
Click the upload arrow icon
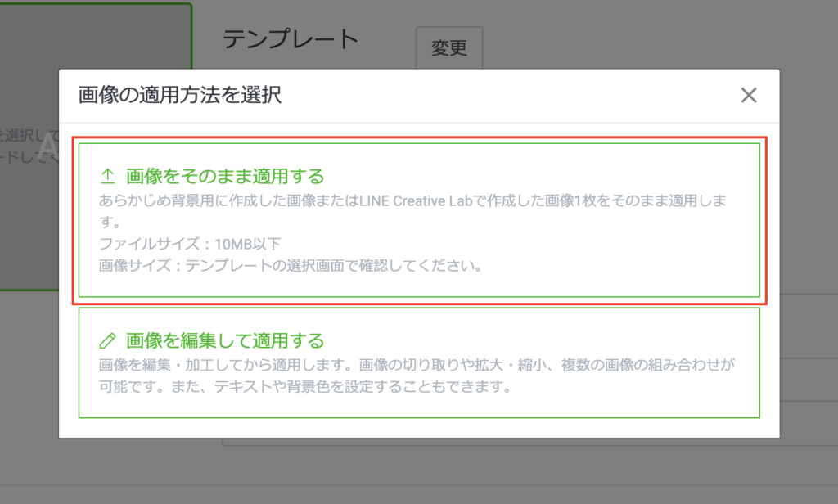[107, 177]
